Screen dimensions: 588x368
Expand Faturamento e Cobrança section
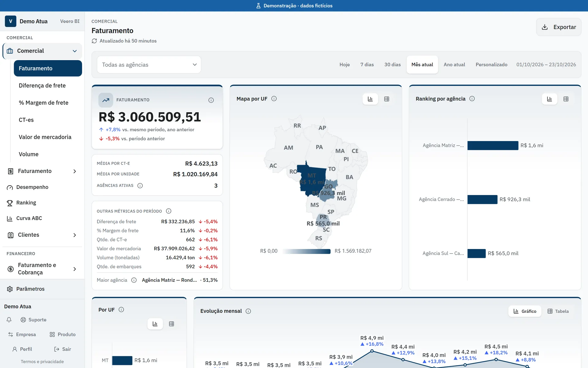click(75, 269)
